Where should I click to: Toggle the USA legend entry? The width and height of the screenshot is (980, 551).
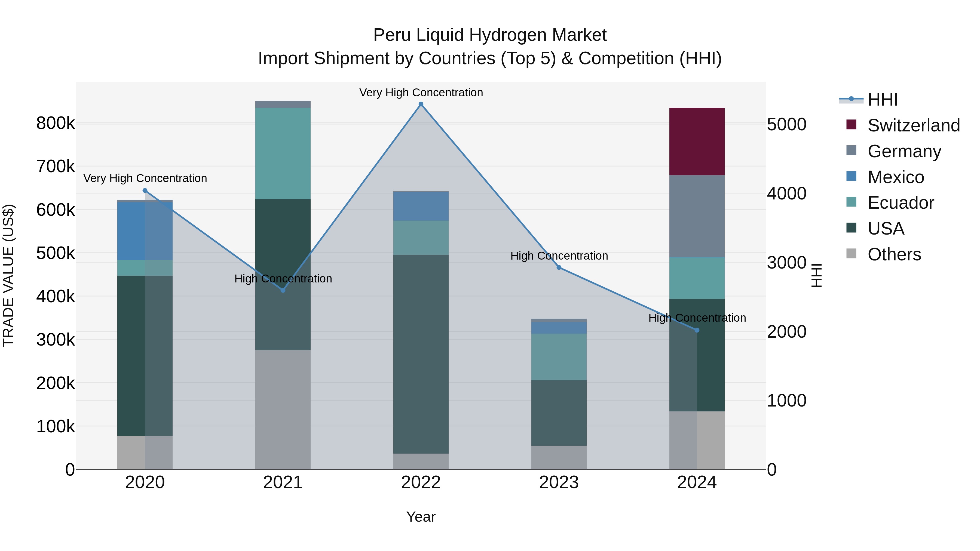pyautogui.click(x=875, y=229)
